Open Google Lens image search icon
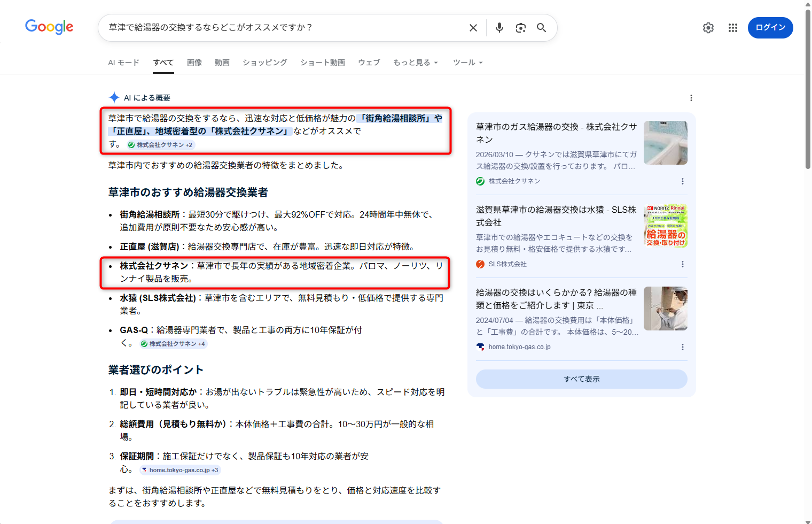The image size is (812, 524). [x=521, y=28]
